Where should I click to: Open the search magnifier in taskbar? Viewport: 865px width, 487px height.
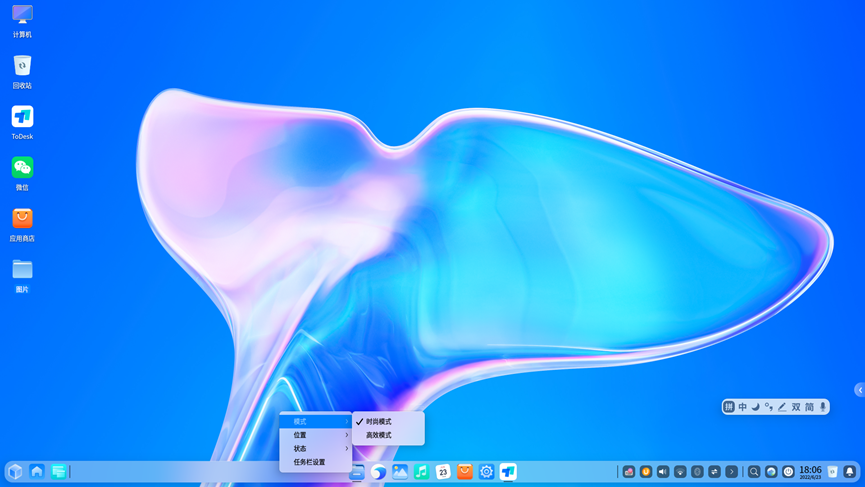pyautogui.click(x=754, y=472)
